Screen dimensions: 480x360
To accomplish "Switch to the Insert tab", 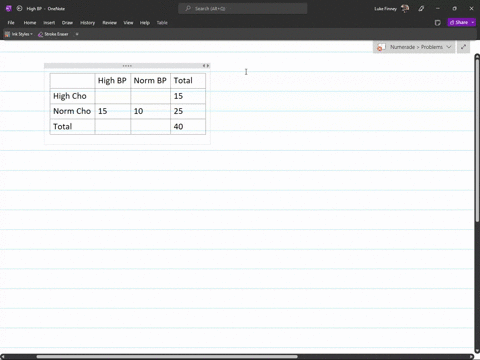I will [x=49, y=23].
